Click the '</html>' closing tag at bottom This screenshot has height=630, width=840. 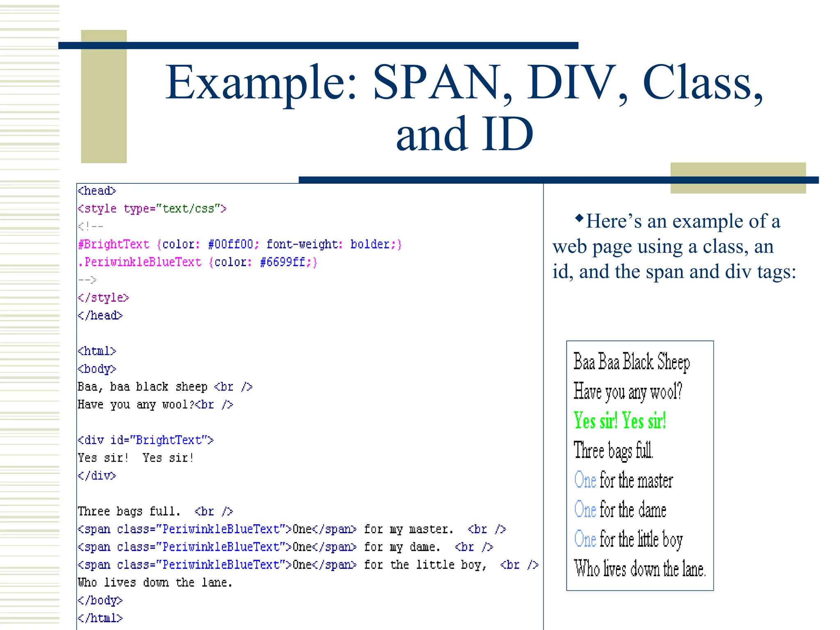tap(100, 618)
